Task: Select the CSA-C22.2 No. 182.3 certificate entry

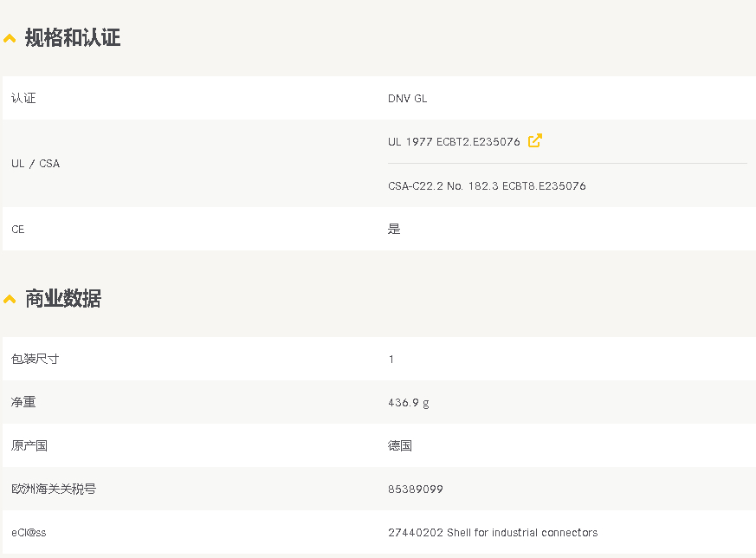Action: (x=487, y=186)
